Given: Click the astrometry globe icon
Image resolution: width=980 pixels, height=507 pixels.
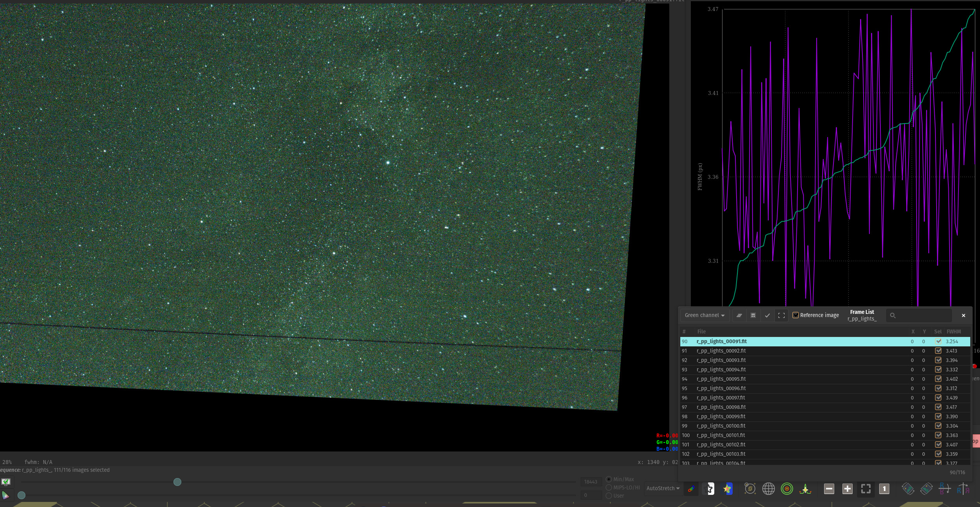Looking at the screenshot, I should pos(768,489).
